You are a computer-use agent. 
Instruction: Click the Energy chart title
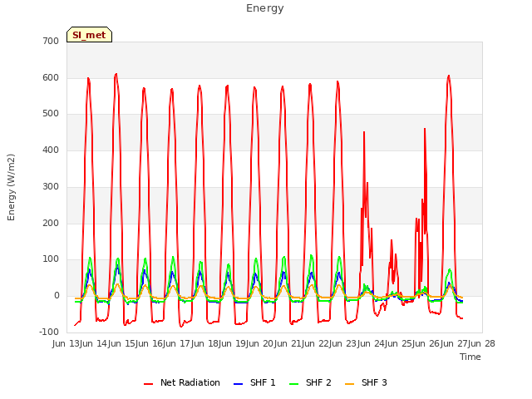pyautogui.click(x=265, y=8)
